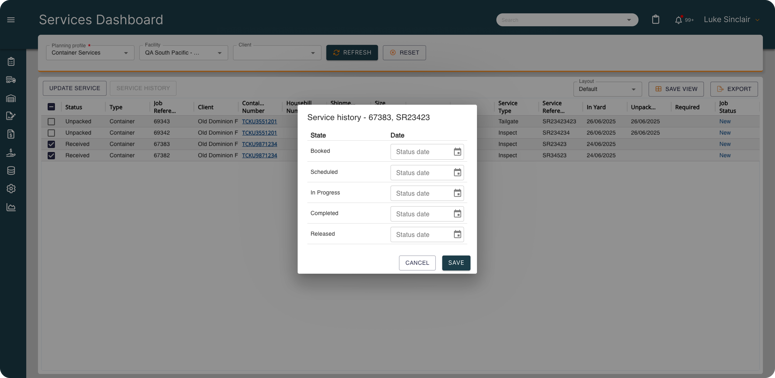This screenshot has width=775, height=378.
Task: Open container link TCKU3551201 in row 69342
Action: coord(259,133)
